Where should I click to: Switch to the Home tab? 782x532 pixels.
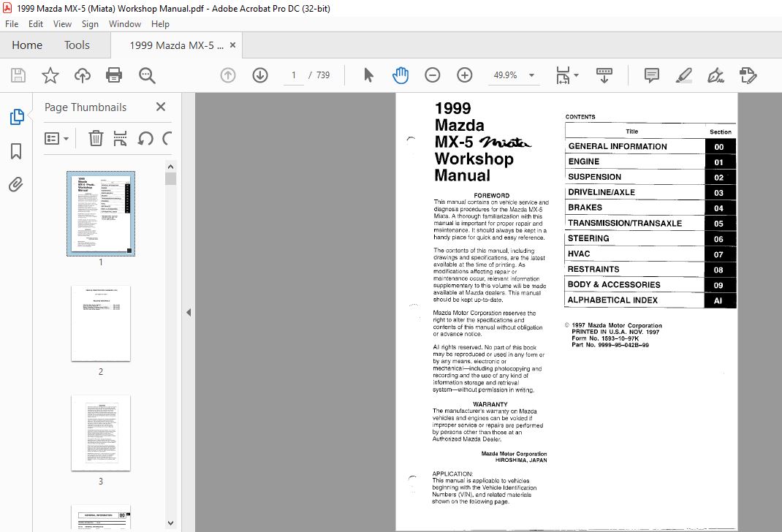click(x=27, y=45)
